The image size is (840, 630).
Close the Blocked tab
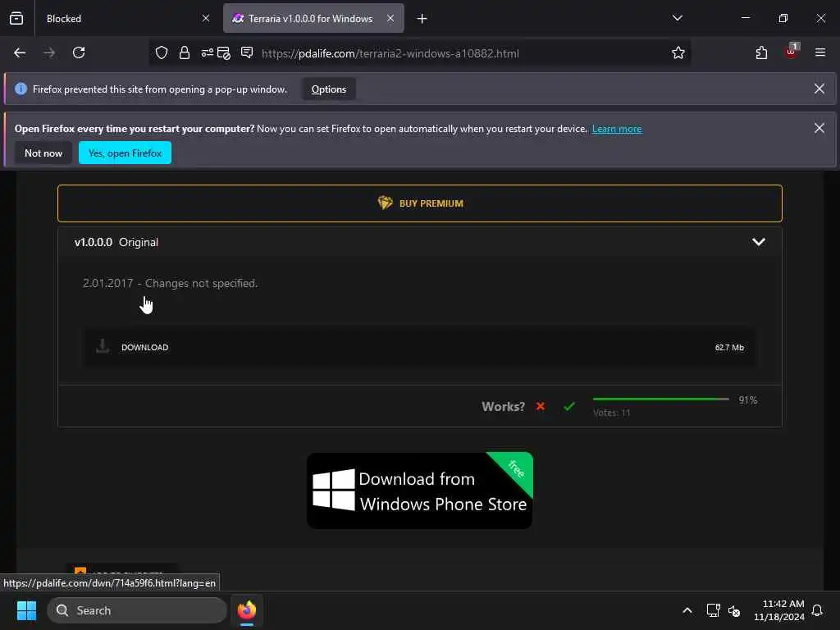click(206, 18)
